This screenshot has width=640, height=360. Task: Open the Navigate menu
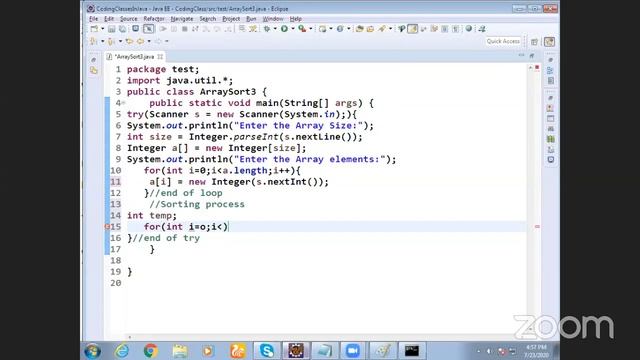point(182,19)
